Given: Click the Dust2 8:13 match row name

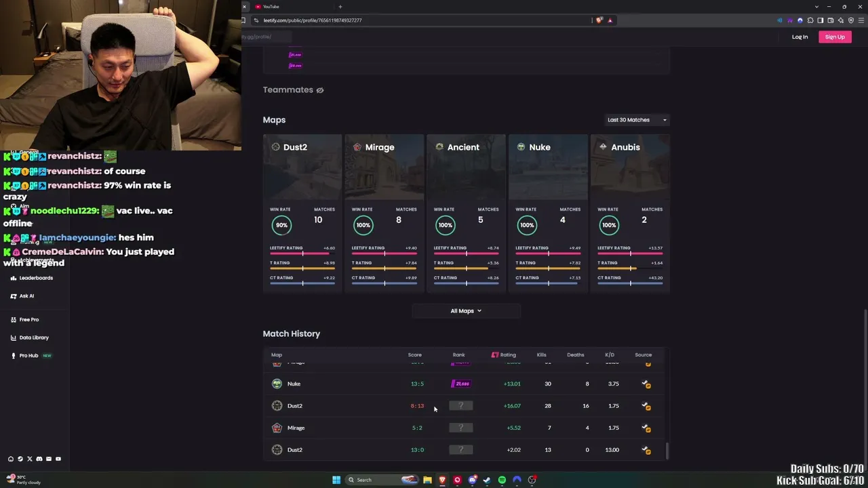Looking at the screenshot, I should (295, 406).
